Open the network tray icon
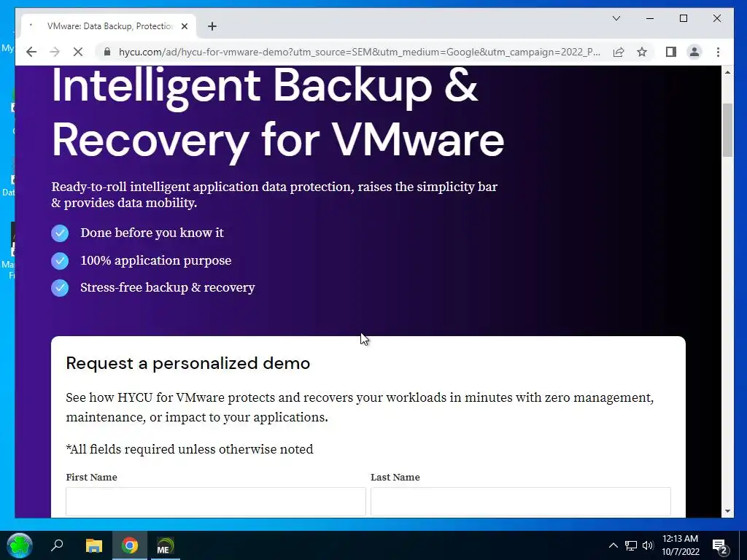Viewport: 747px width, 560px height. 631,545
